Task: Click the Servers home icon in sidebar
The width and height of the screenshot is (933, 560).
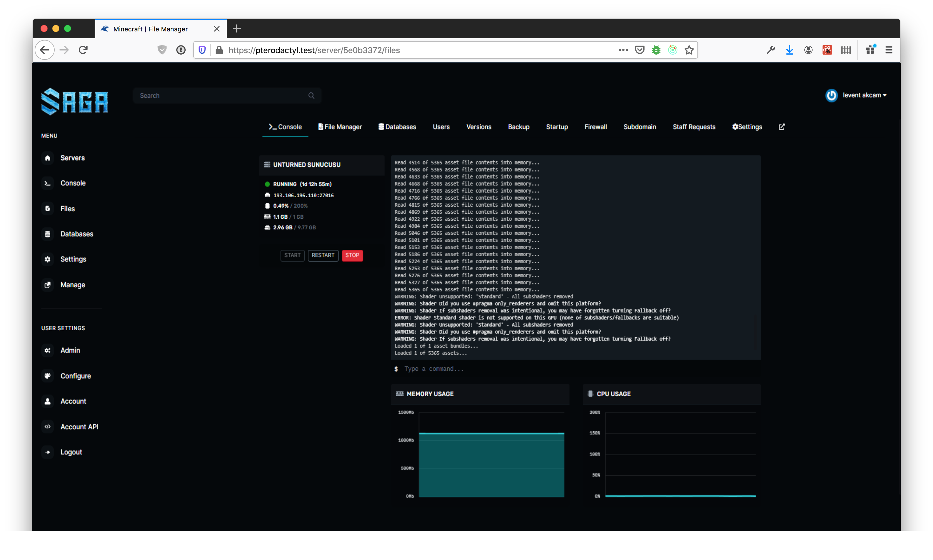Action: pos(48,158)
